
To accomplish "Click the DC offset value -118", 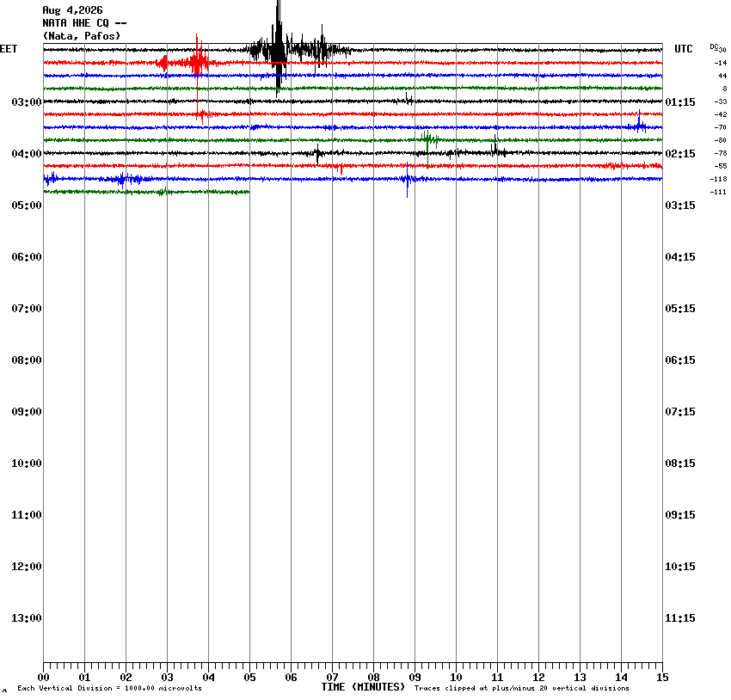I will (718, 180).
